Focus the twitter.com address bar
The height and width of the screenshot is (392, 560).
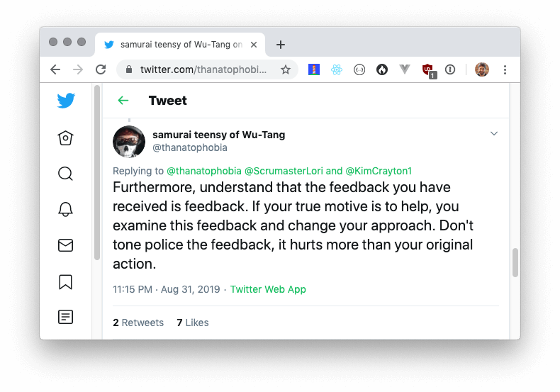pyautogui.click(x=203, y=69)
